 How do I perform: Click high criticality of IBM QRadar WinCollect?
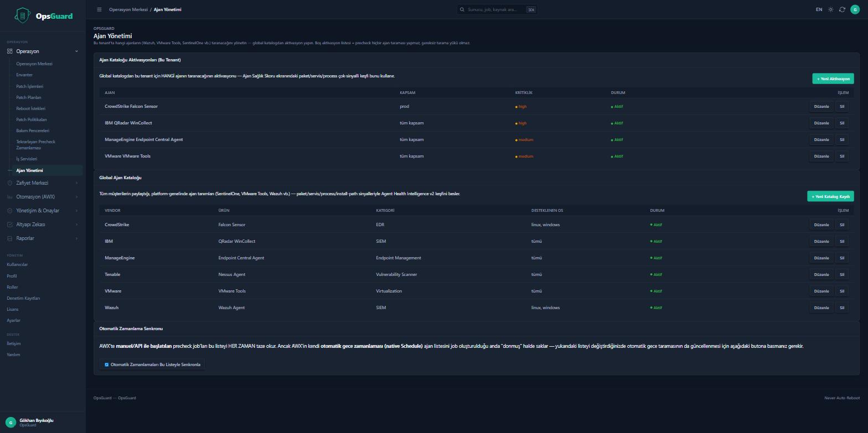(521, 123)
